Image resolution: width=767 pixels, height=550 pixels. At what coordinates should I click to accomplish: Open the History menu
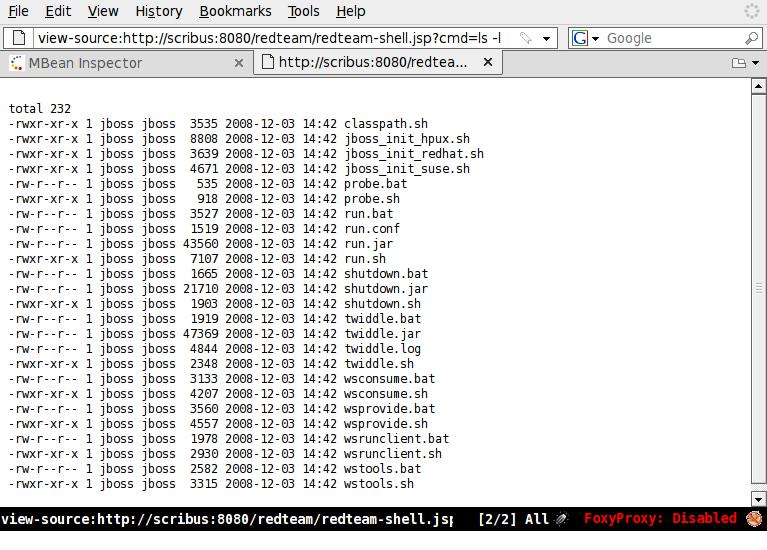(158, 11)
